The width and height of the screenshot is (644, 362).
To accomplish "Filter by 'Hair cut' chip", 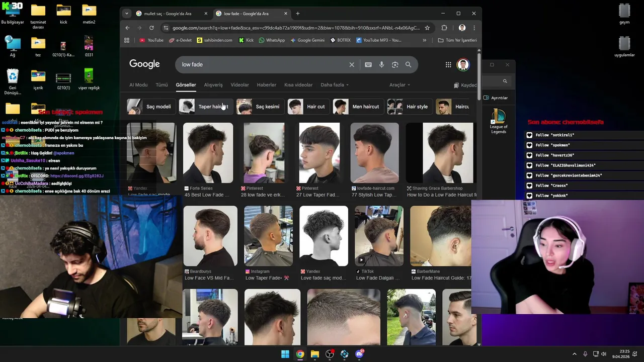I will coord(308,107).
